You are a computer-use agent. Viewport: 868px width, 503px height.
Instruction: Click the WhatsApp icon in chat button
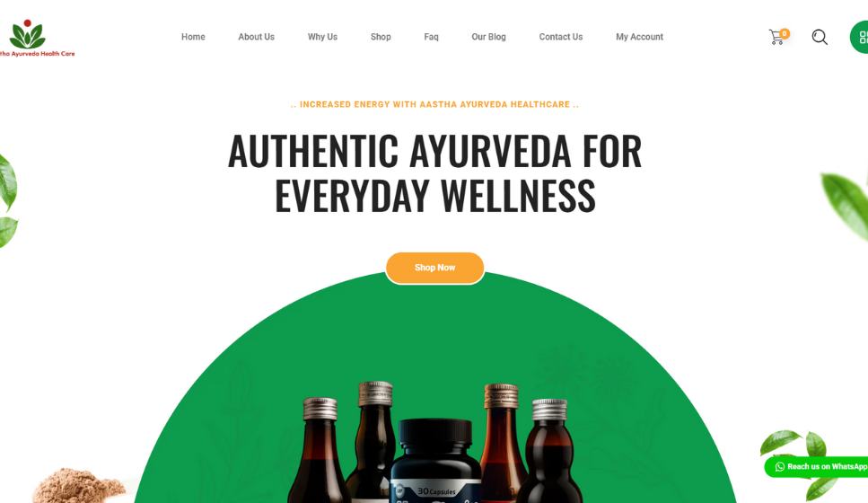(779, 467)
